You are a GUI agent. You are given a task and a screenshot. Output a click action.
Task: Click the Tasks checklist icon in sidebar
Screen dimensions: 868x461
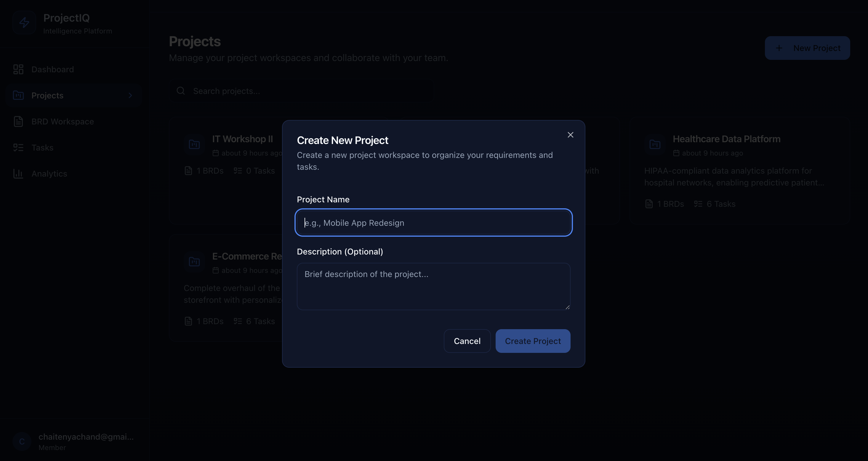pos(18,148)
